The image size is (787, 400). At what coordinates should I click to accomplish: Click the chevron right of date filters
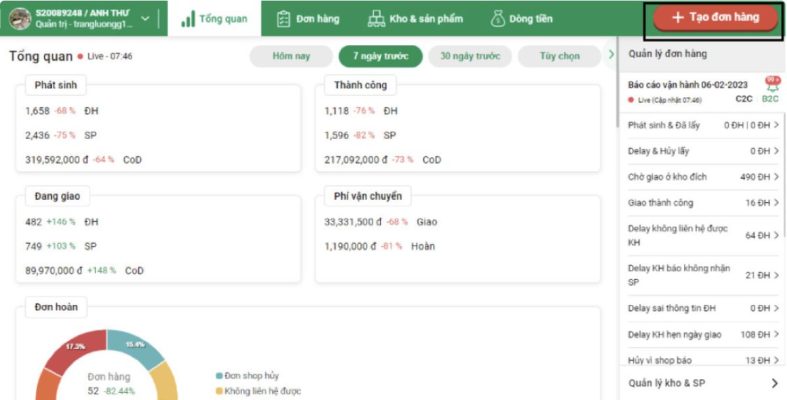pyautogui.click(x=611, y=55)
